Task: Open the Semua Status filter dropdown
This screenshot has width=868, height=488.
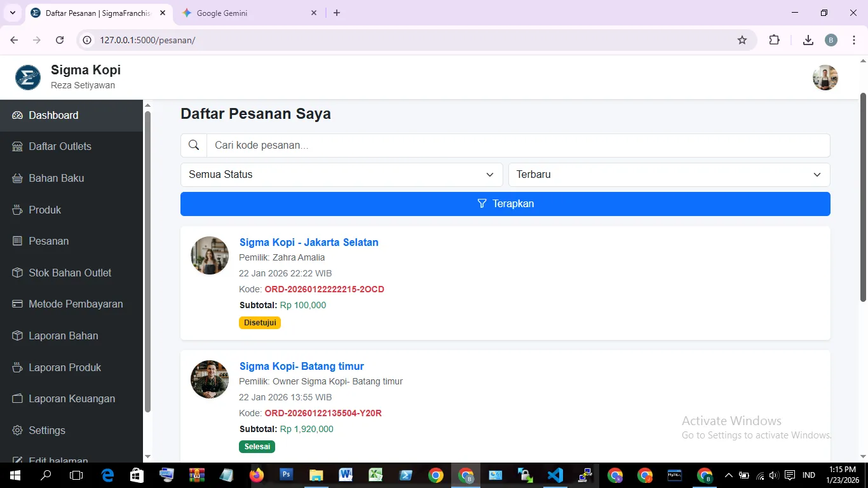Action: tap(342, 175)
